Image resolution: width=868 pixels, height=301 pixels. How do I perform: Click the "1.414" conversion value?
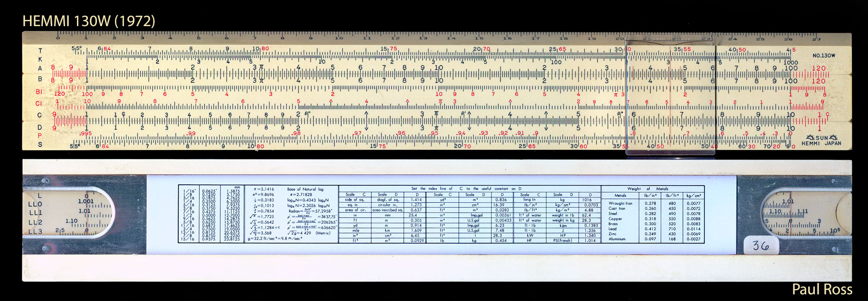click(x=416, y=199)
